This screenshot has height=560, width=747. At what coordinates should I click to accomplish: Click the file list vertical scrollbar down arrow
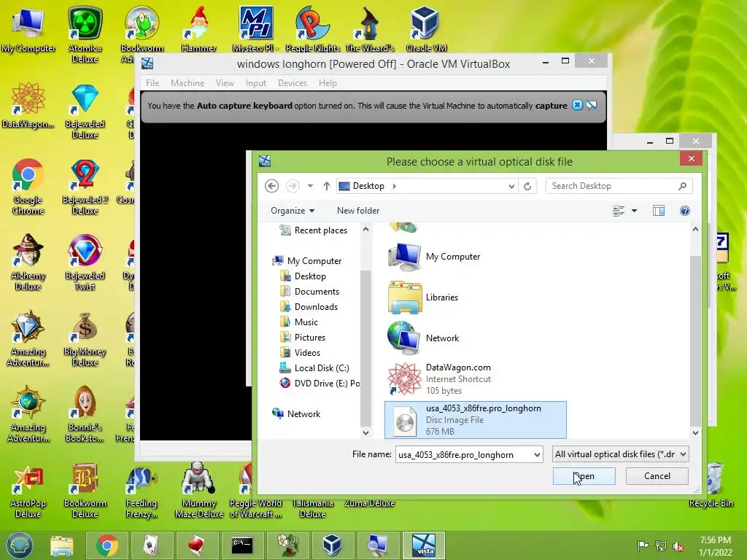695,433
